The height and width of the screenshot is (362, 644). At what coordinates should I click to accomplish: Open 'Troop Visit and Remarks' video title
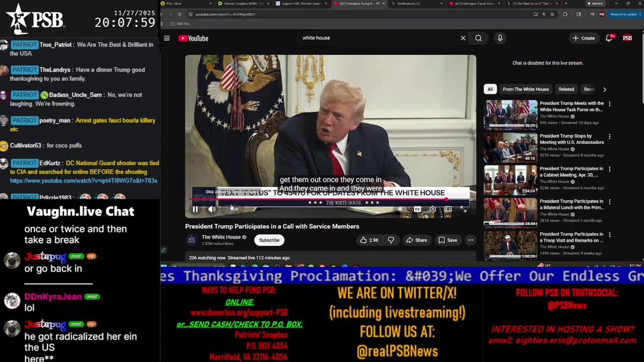coord(572,237)
